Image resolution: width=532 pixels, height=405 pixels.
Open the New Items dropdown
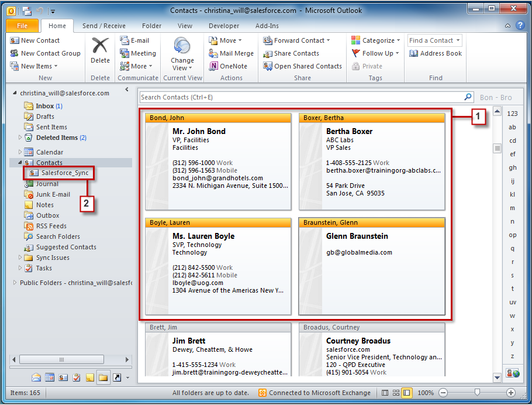coord(33,66)
